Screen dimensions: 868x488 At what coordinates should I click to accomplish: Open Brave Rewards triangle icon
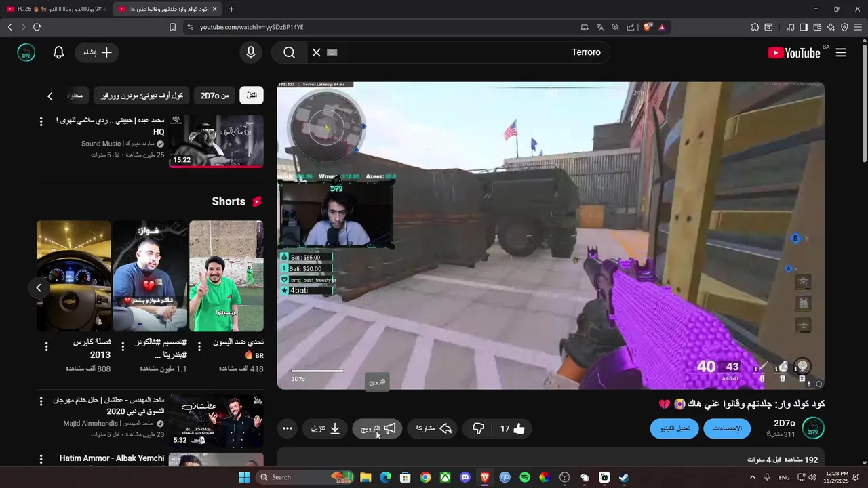[x=661, y=27]
